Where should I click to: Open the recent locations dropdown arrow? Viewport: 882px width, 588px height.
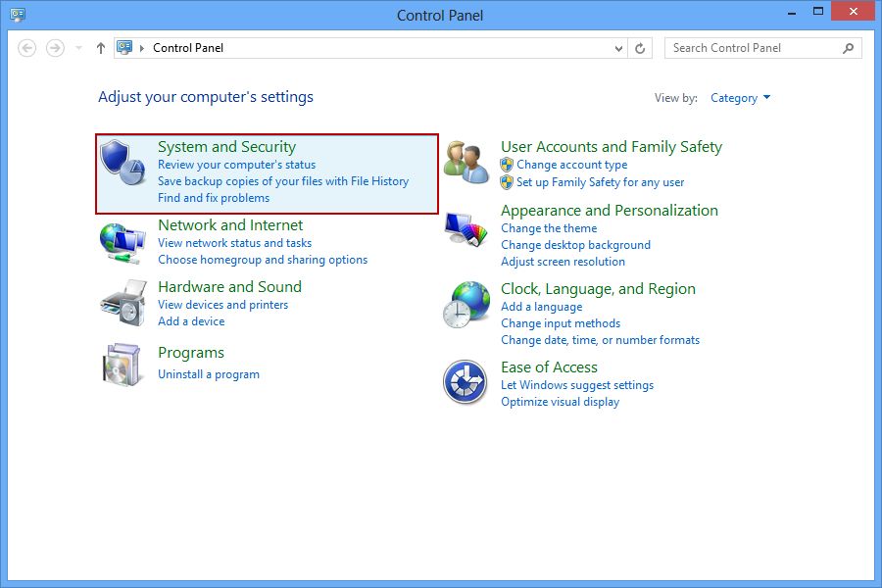pyautogui.click(x=78, y=48)
